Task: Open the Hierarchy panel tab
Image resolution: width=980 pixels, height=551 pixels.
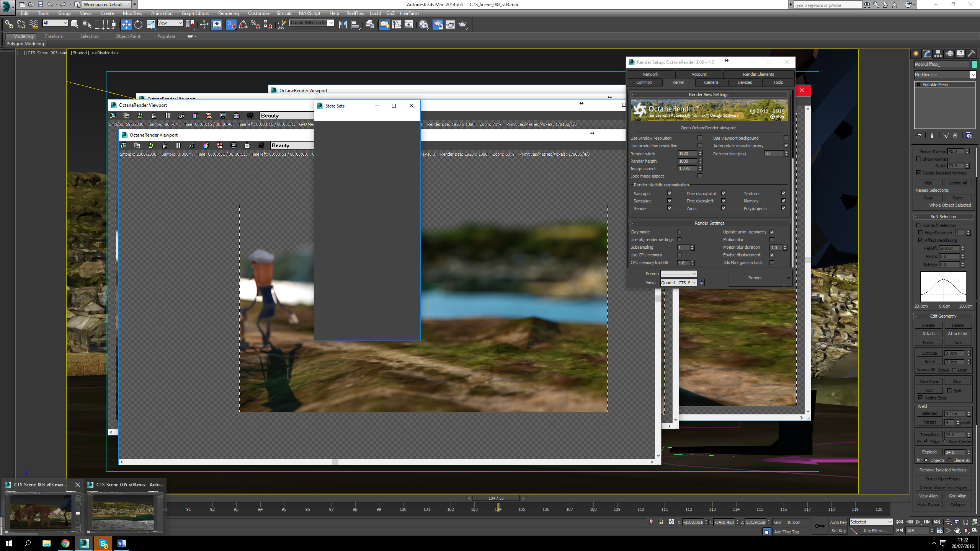Action: (x=938, y=54)
